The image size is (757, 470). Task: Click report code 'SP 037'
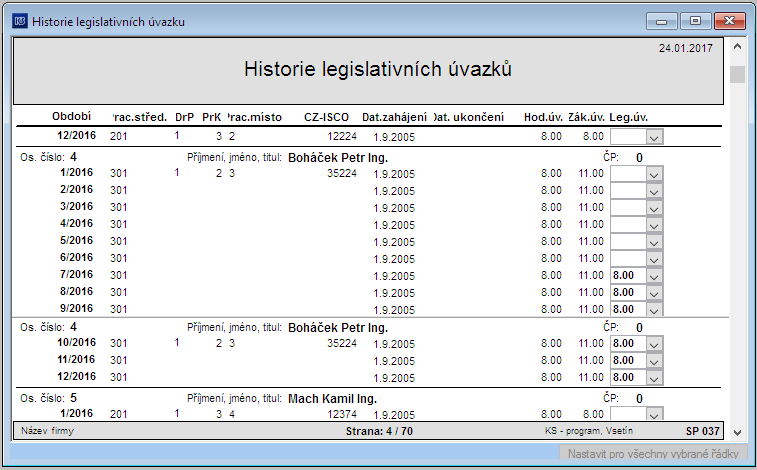click(702, 431)
